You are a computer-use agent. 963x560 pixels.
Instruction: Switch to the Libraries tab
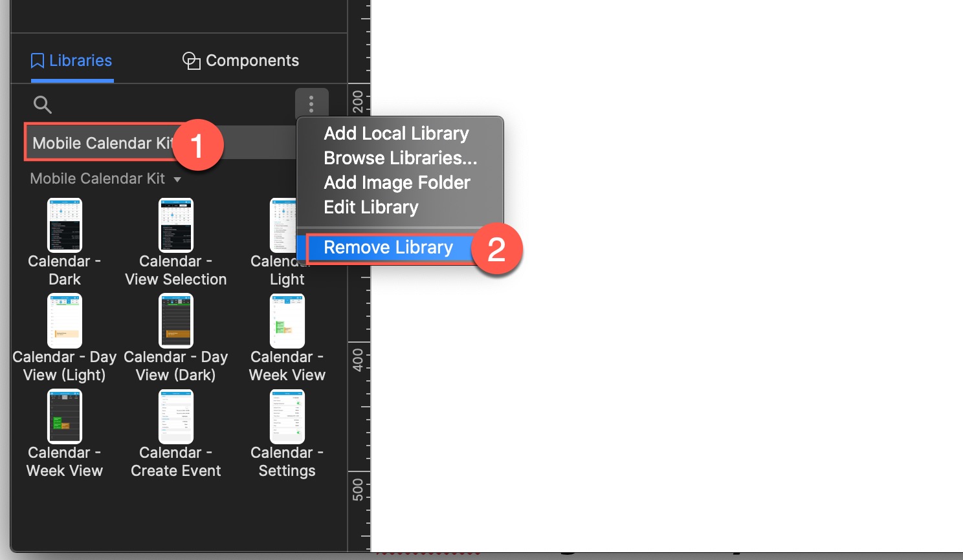[x=72, y=60]
